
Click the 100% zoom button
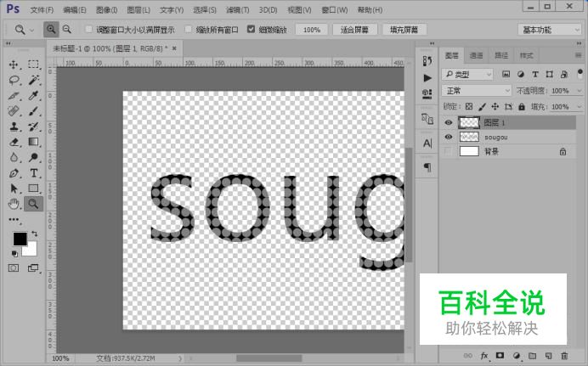[x=312, y=30]
